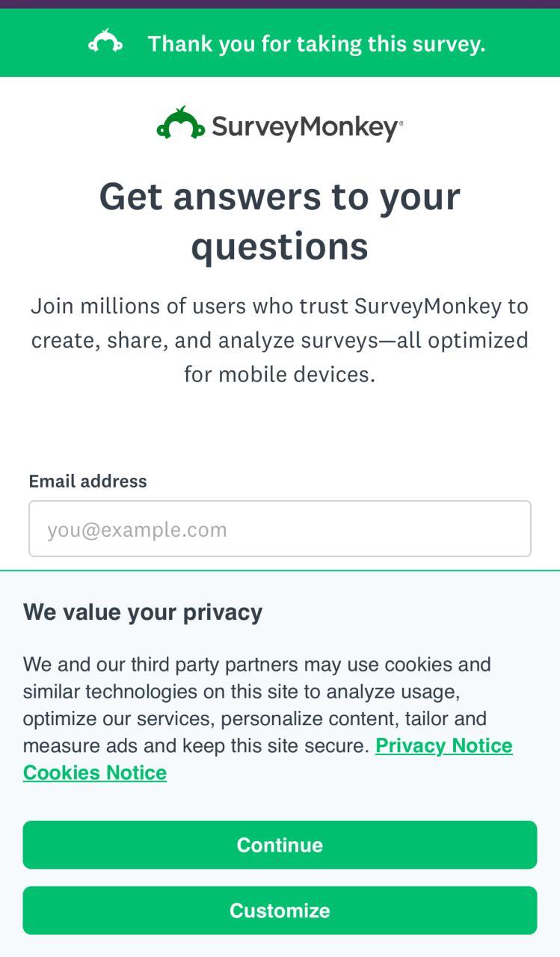Click the SurveyMonkey wordmark beside the logo

pyautogui.click(x=304, y=127)
